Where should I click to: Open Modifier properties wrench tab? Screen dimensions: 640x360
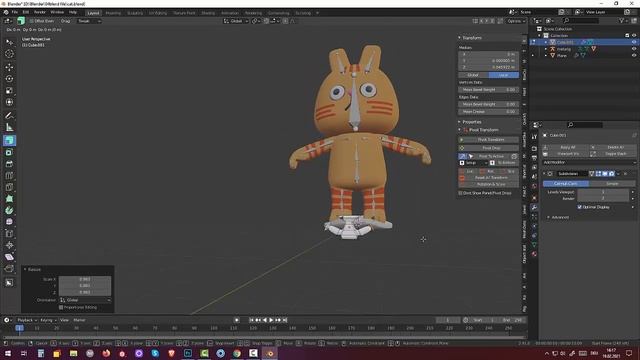(534, 207)
